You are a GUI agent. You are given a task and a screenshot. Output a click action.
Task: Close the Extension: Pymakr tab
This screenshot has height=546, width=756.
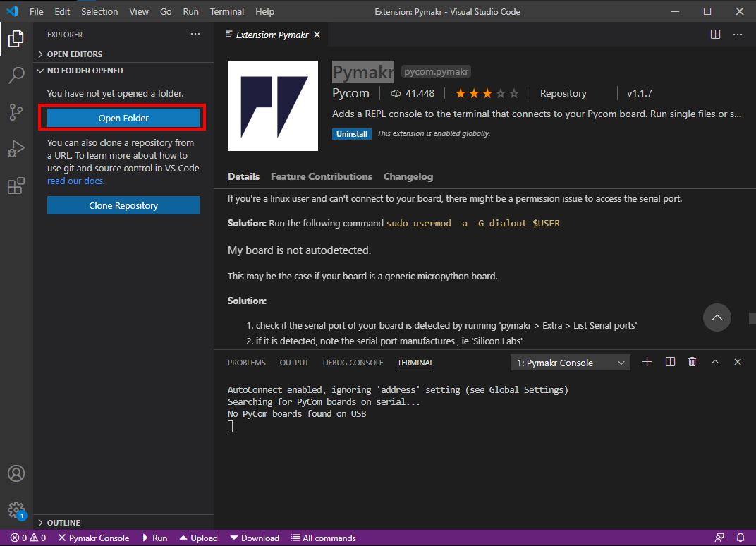tap(317, 35)
